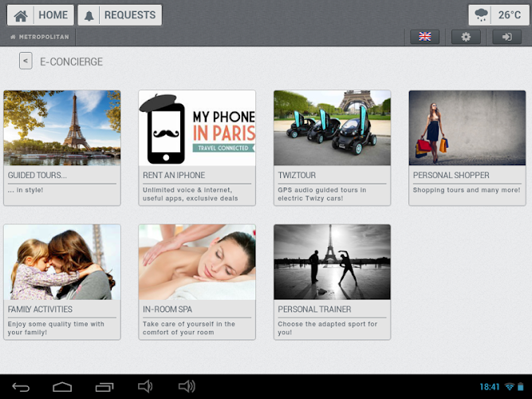Open the UK flag language selector

tap(425, 37)
